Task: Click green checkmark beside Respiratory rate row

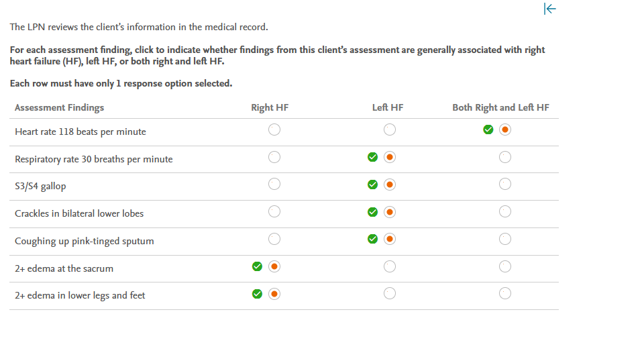Action: 372,158
